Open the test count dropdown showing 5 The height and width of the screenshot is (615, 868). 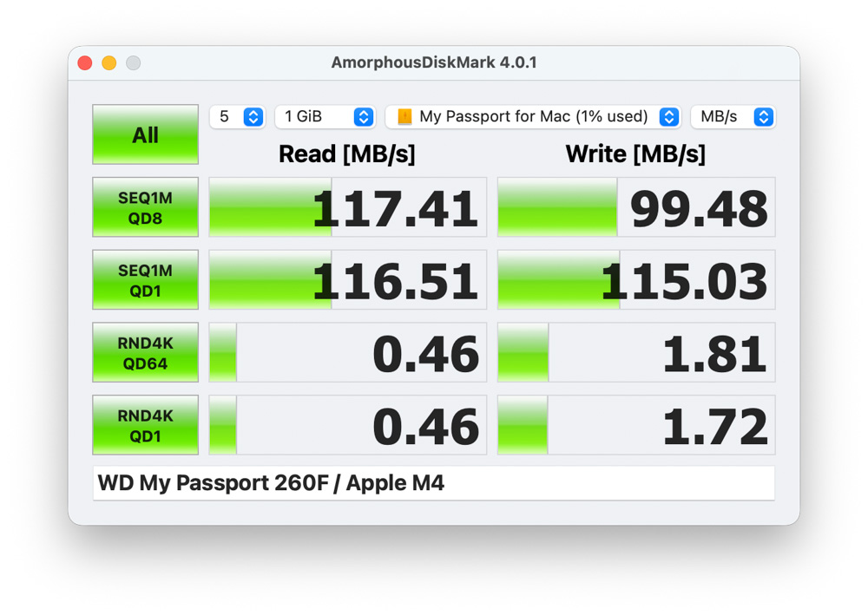click(238, 117)
